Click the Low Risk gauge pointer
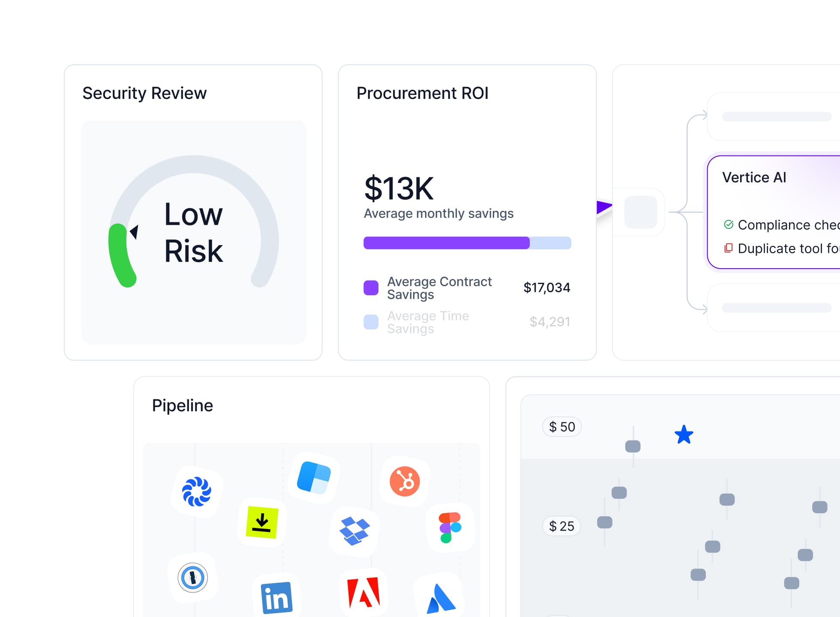Image resolution: width=840 pixels, height=617 pixels. pyautogui.click(x=134, y=231)
